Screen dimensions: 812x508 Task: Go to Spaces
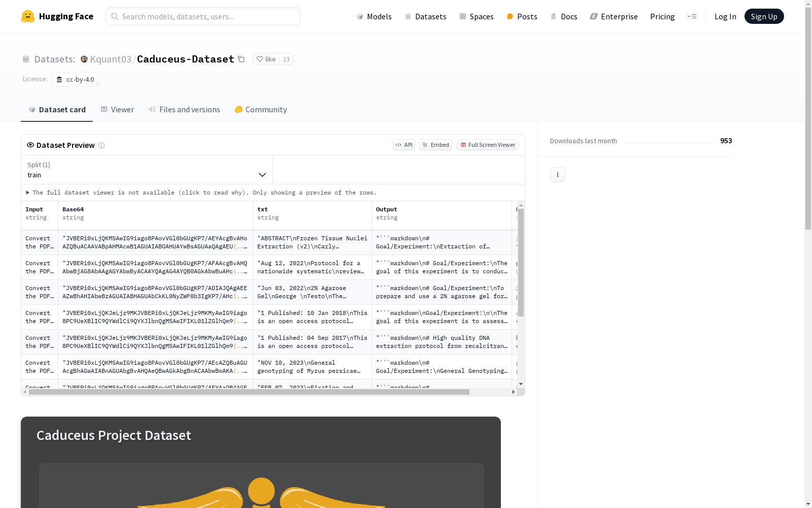click(477, 16)
